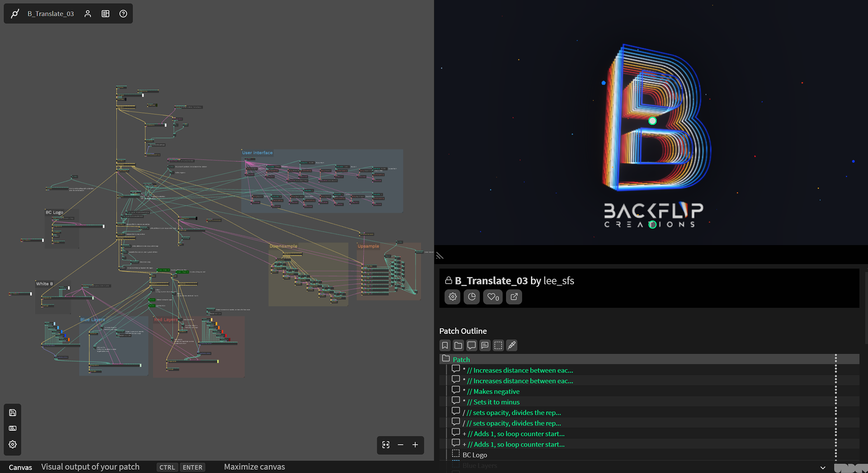Select the 'Blue Layers' area label on the patch canvas
Viewport: 868px width, 473px height.
click(93, 319)
